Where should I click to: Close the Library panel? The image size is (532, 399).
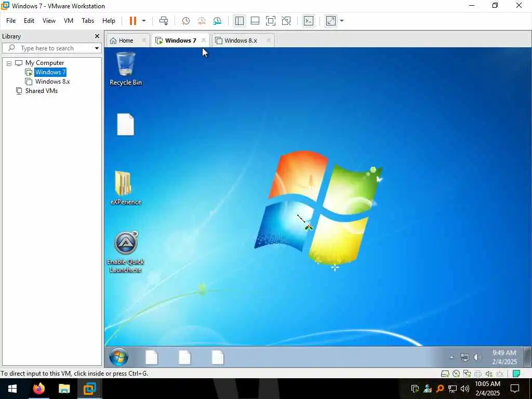click(x=97, y=36)
